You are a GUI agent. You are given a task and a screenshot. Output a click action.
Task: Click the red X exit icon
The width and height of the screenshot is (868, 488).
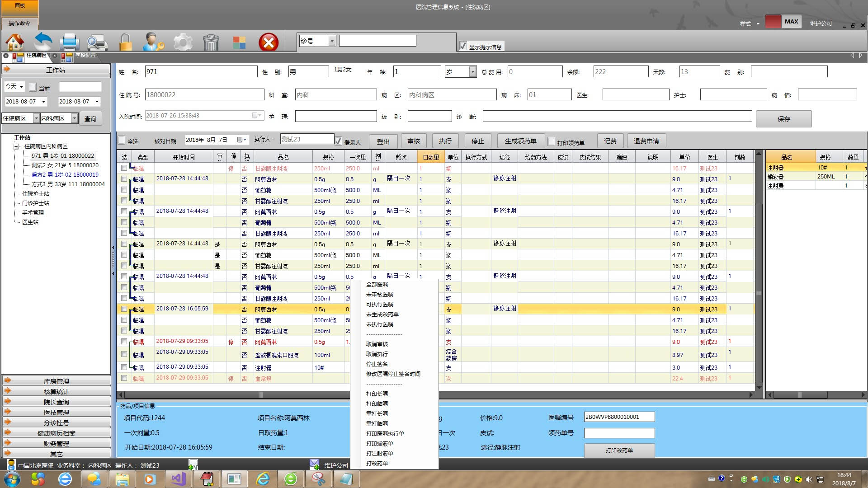click(269, 42)
